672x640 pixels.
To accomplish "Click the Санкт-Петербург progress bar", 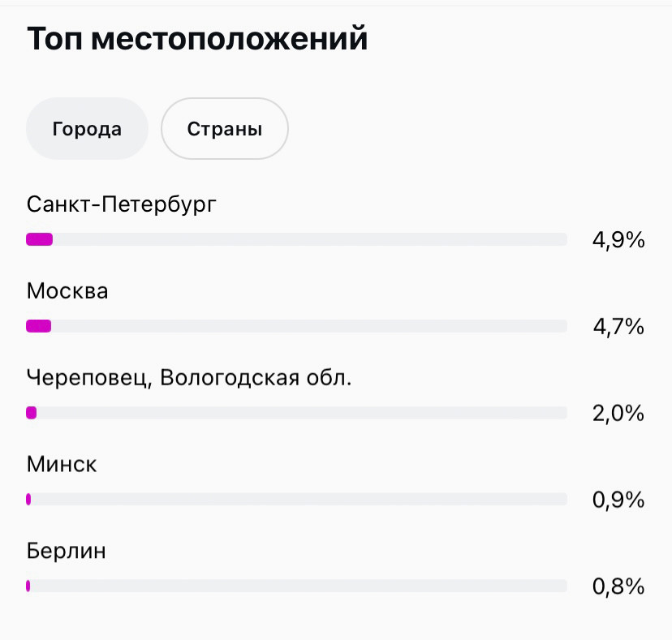I will coord(297,239).
